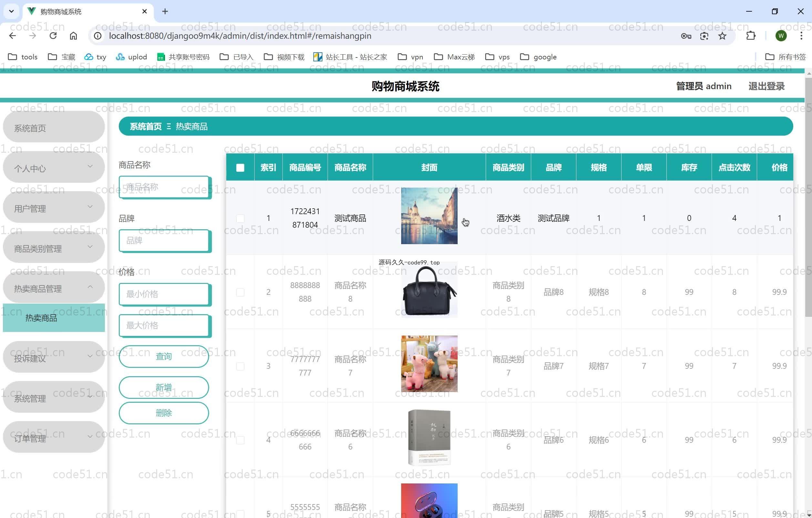Open the Chrome three-dot menu
Screen dimensions: 812x518
(x=801, y=36)
